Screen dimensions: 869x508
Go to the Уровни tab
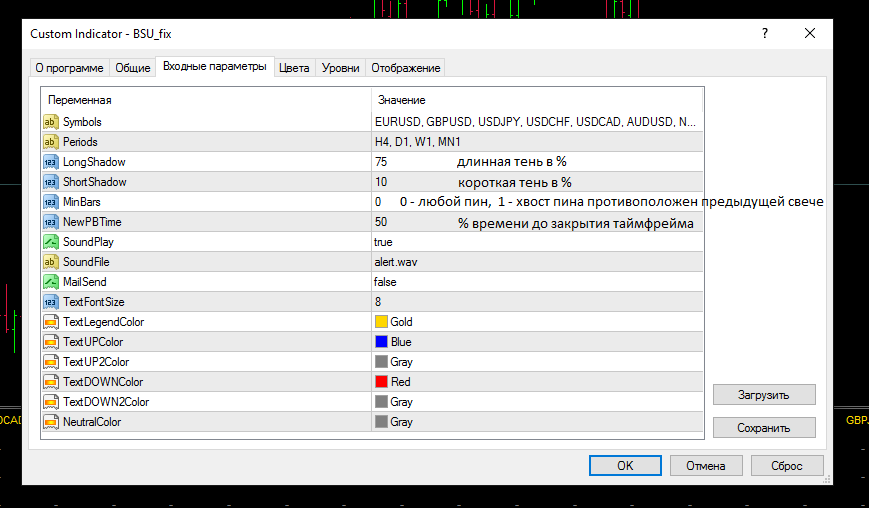coord(340,68)
